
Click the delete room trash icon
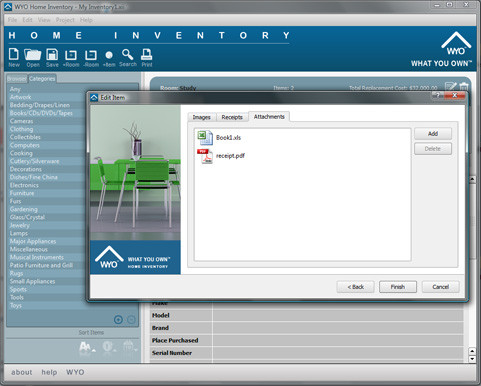(464, 87)
